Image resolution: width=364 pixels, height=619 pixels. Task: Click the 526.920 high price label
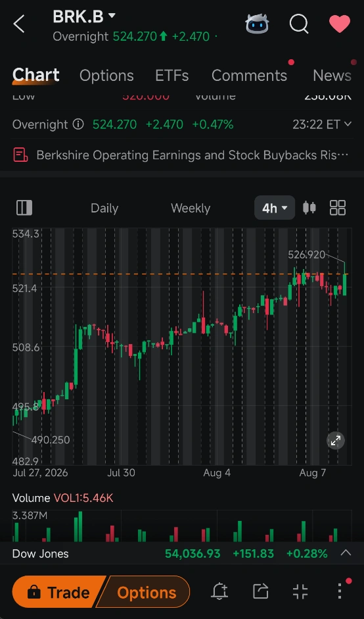click(306, 255)
